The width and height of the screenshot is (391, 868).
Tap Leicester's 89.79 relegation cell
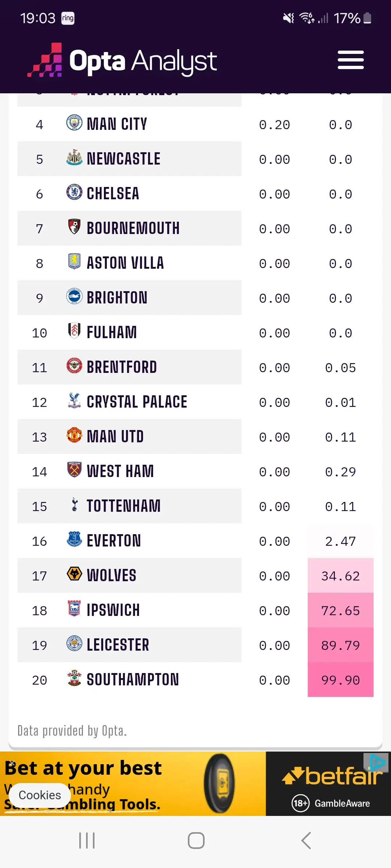point(340,645)
